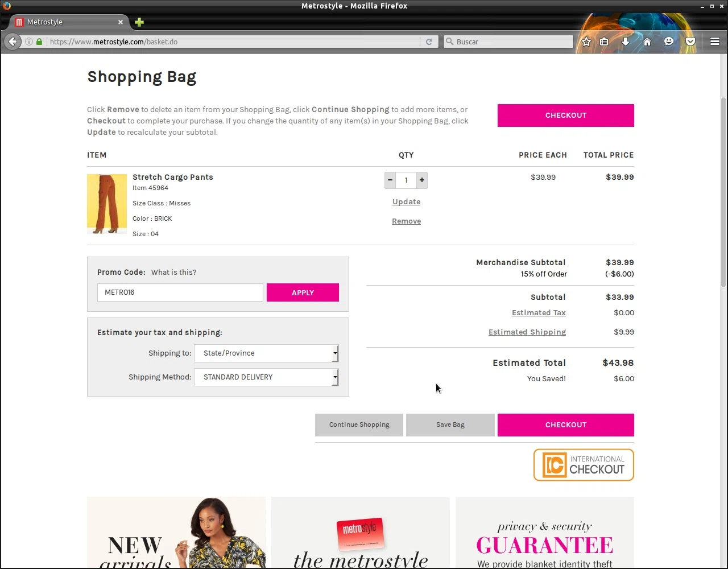Click the Estimated Tax link
The height and width of the screenshot is (569, 728).
(539, 313)
